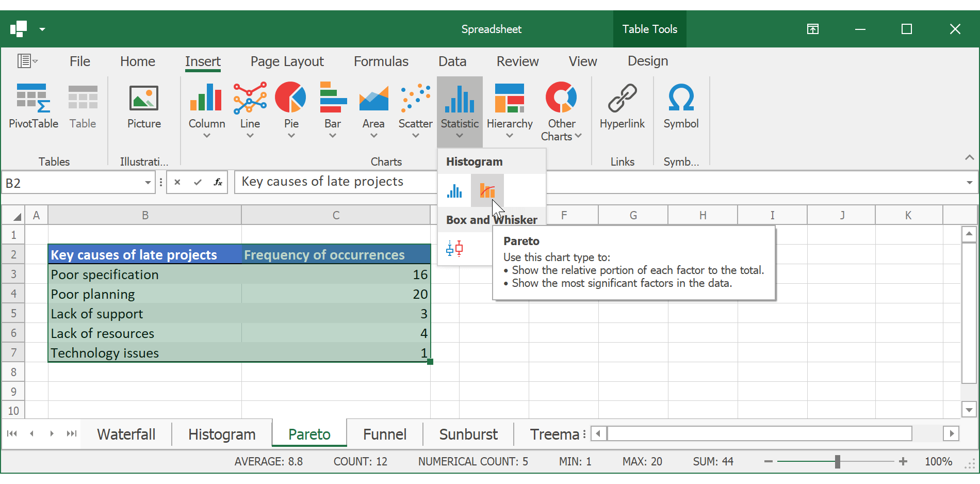980x484 pixels.
Task: Open the Column chart dropdown
Action: 206,136
